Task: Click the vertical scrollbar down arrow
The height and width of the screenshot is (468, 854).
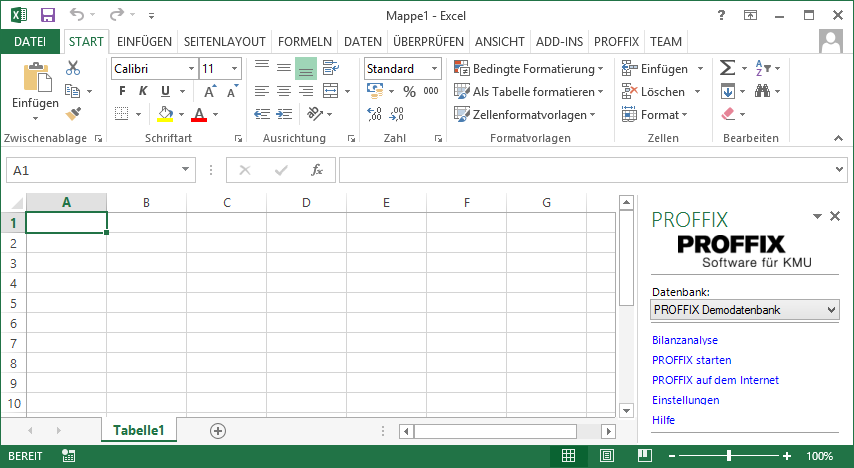Action: point(626,411)
